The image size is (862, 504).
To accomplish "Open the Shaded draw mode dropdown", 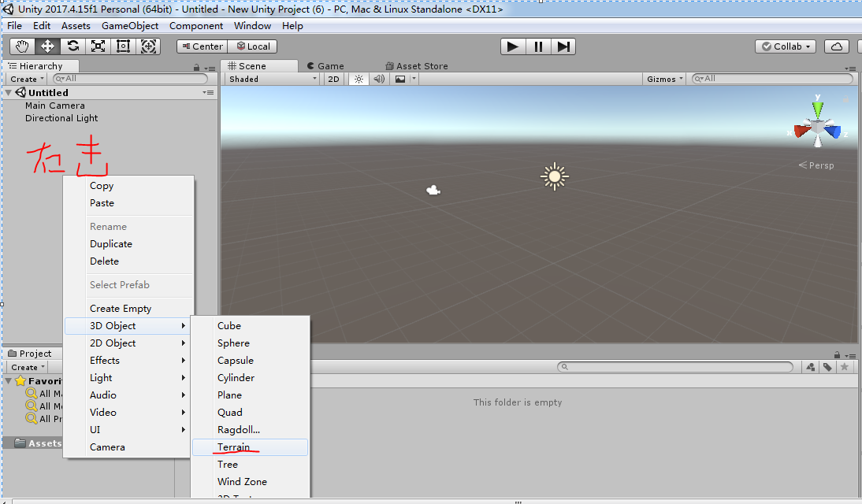I will 273,79.
